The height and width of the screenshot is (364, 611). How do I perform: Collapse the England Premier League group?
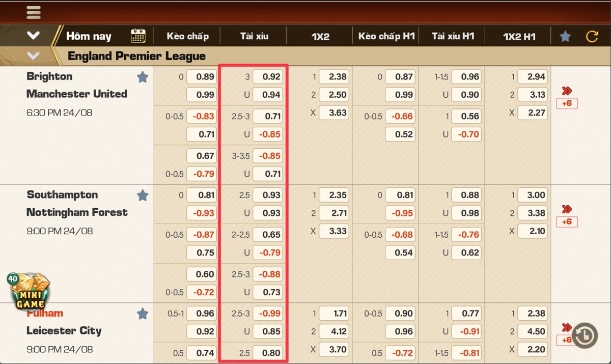pyautogui.click(x=34, y=55)
